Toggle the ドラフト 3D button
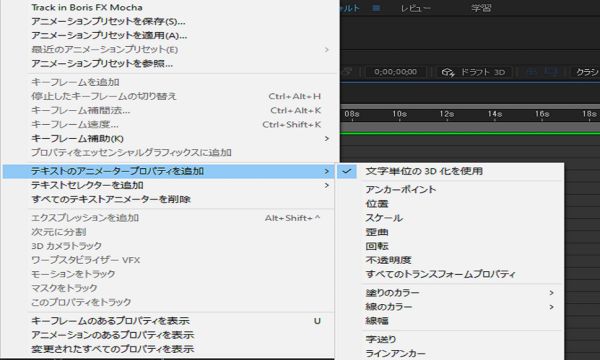This screenshot has height=360, width=600. click(x=474, y=72)
